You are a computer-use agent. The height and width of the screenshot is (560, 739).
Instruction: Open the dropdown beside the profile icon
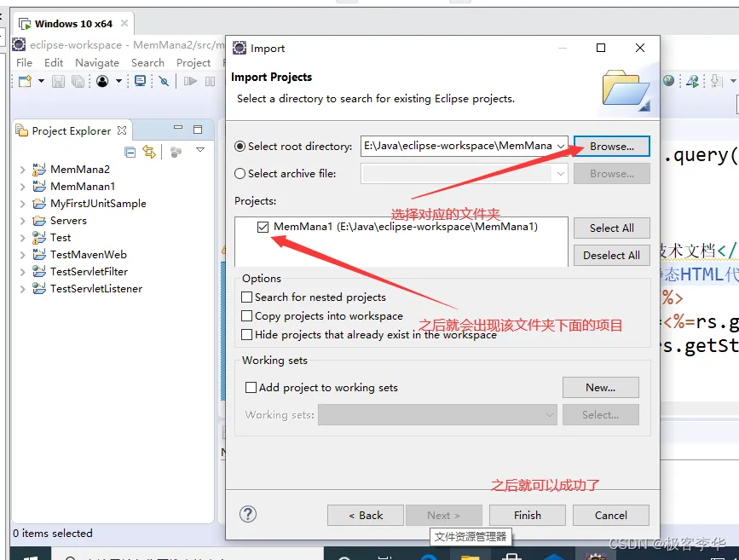[x=118, y=81]
